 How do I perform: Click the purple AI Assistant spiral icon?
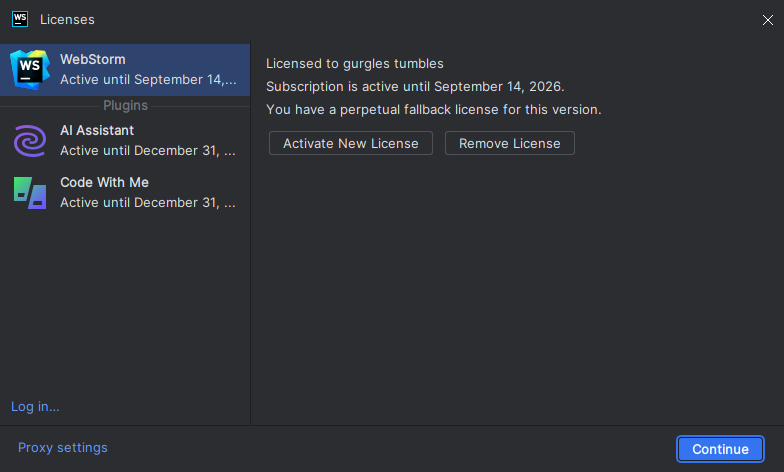pyautogui.click(x=30, y=140)
